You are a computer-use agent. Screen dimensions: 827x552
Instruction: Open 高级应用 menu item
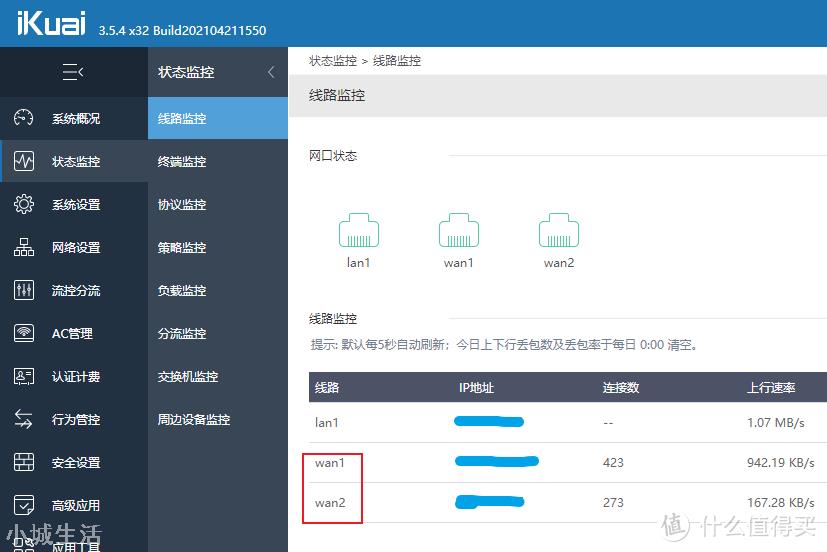(x=76, y=506)
